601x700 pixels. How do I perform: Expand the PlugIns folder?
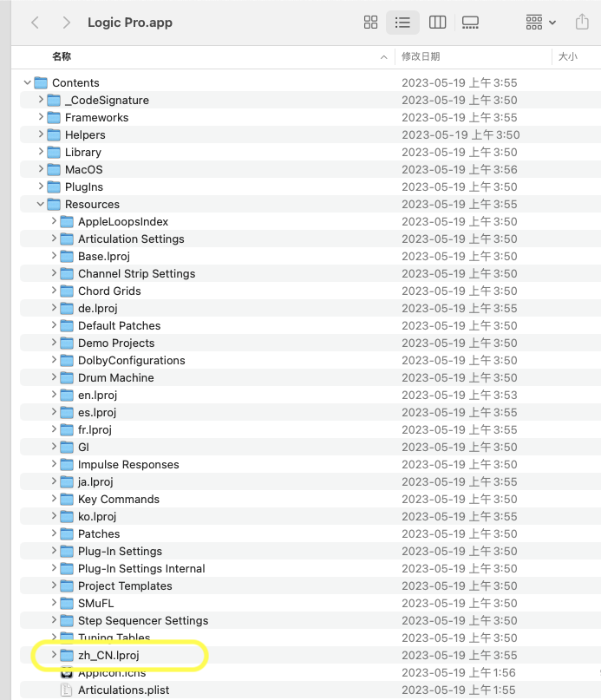click(41, 186)
